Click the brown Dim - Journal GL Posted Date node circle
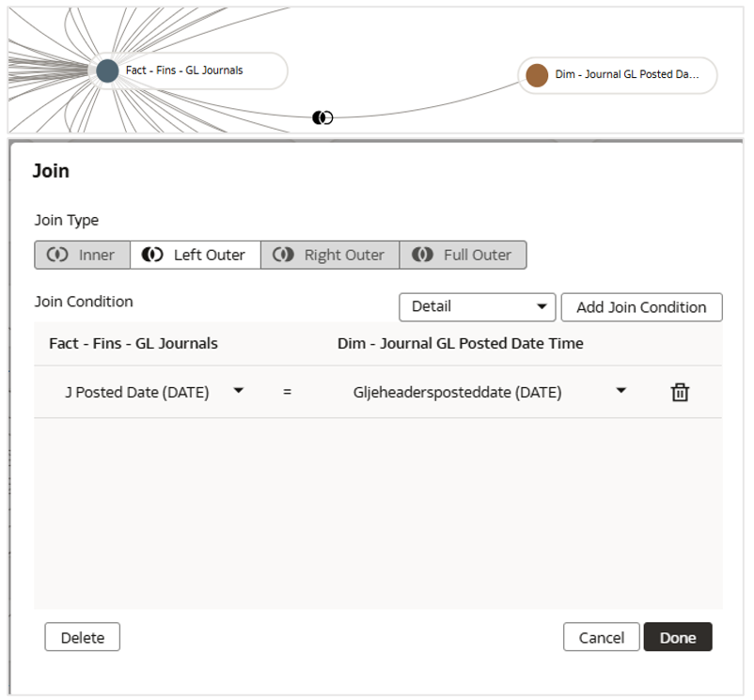Viewport: 754px width, 700px height. tap(537, 75)
